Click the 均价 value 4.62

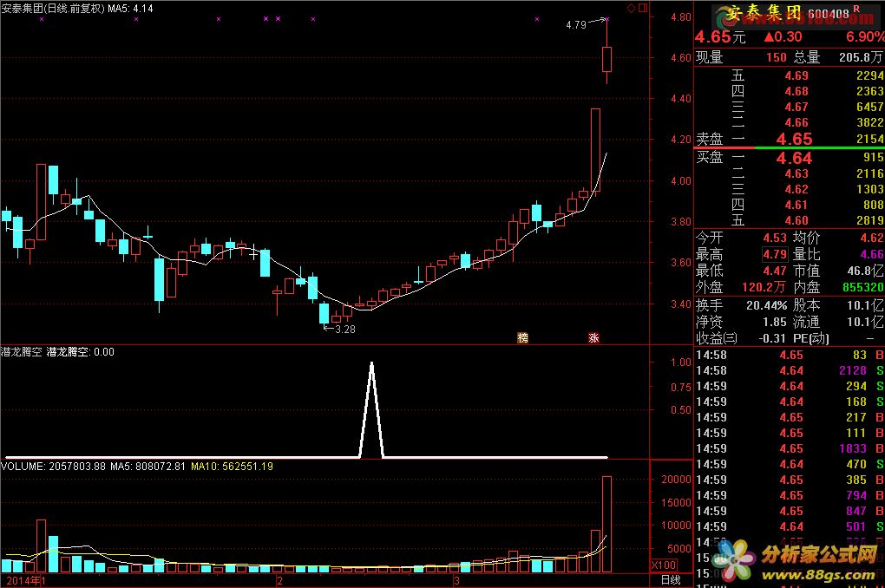(872, 238)
